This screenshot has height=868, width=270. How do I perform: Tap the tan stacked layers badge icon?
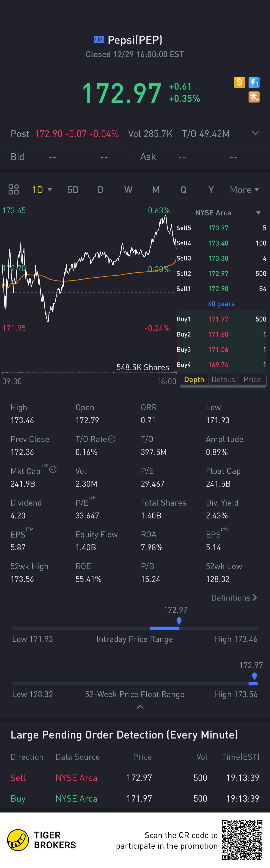[x=254, y=97]
